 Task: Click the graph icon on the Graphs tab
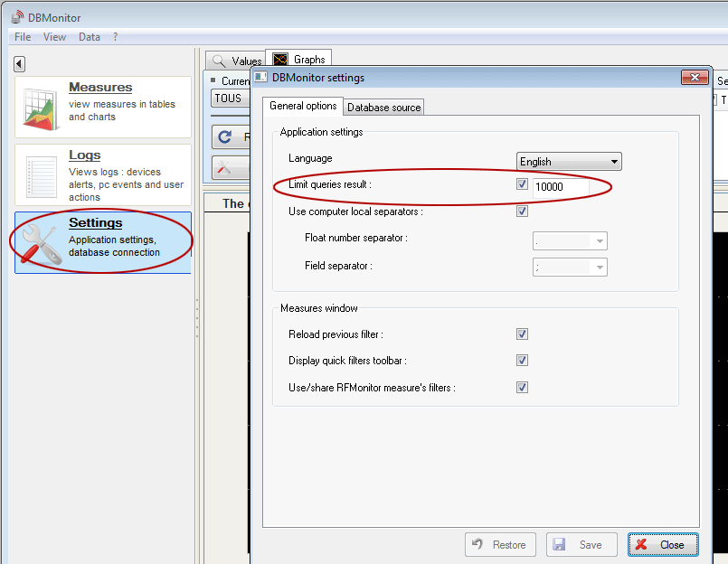pos(280,60)
